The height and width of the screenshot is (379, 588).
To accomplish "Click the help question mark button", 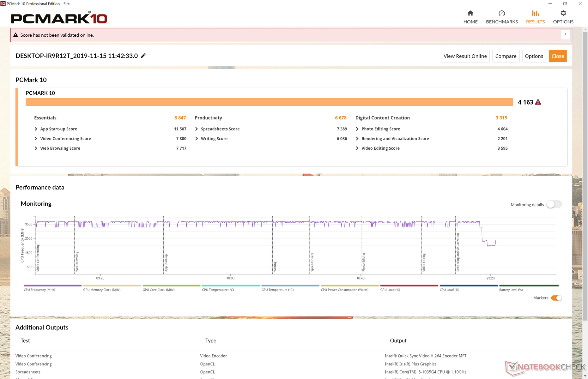I will tap(565, 35).
